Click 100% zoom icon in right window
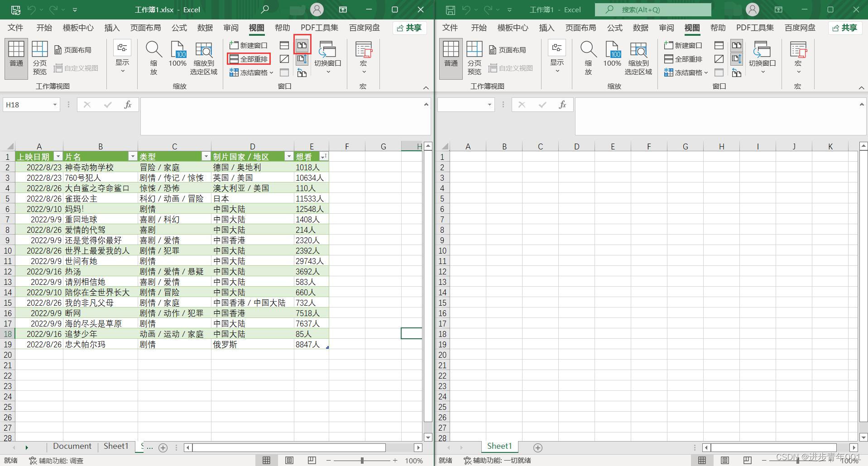 pos(612,54)
